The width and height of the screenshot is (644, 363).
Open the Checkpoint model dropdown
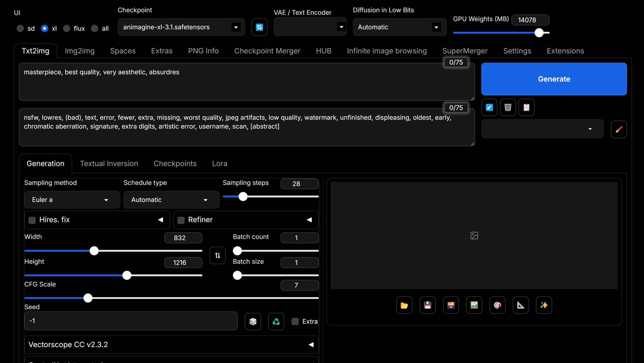[181, 27]
